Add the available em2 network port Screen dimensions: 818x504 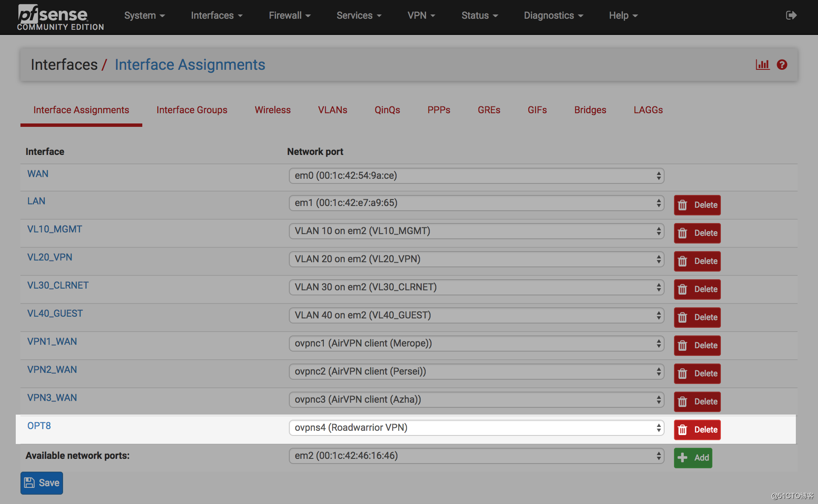(693, 458)
